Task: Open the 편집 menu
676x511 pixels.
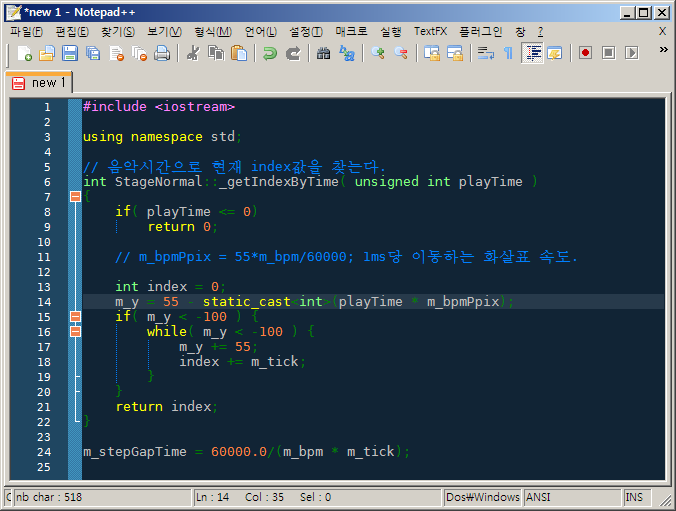Action: [72, 31]
